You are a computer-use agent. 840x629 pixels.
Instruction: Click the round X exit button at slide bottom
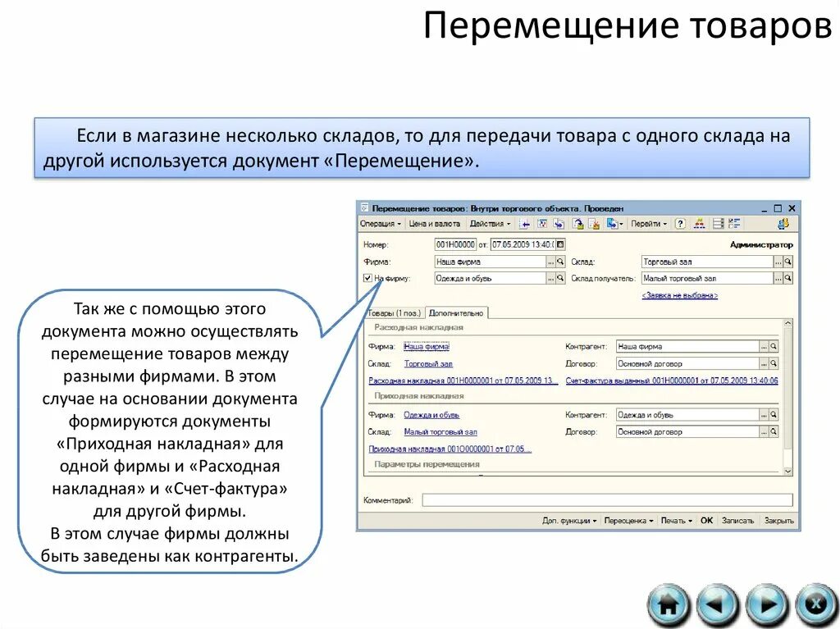coord(816,605)
